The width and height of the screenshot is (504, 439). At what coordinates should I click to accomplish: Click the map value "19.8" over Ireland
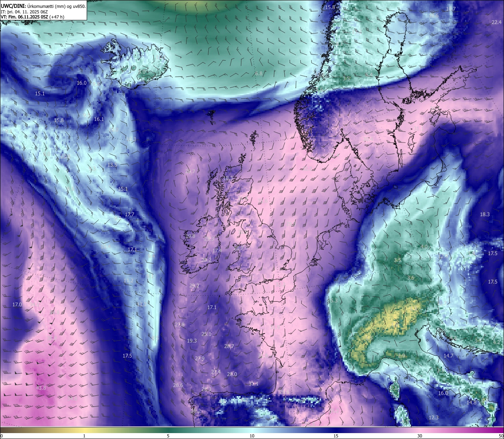click(x=190, y=236)
